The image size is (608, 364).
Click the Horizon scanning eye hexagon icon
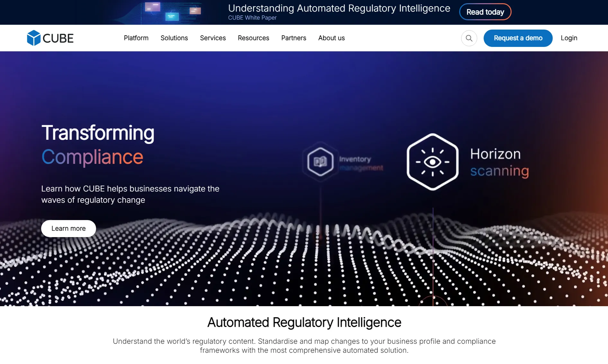coord(432,162)
